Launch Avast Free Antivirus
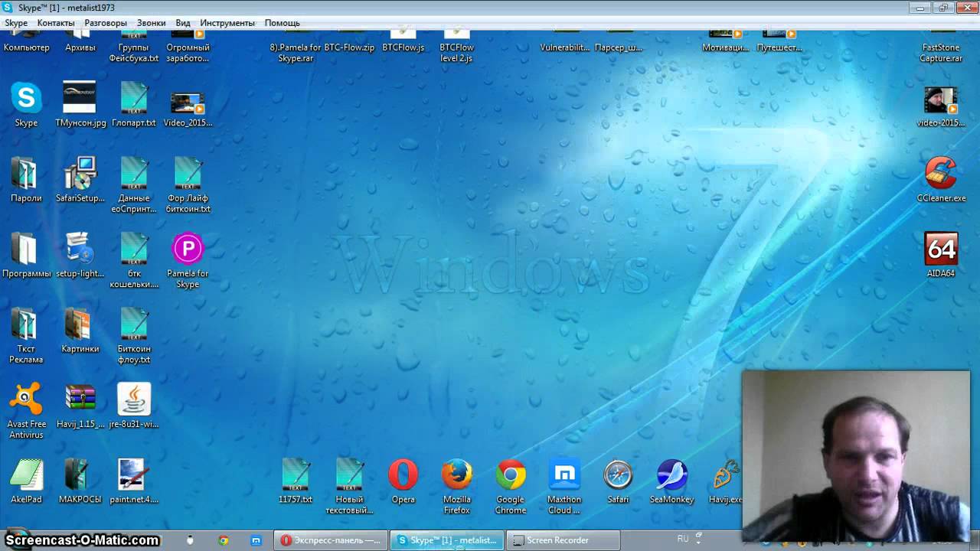 (26, 411)
